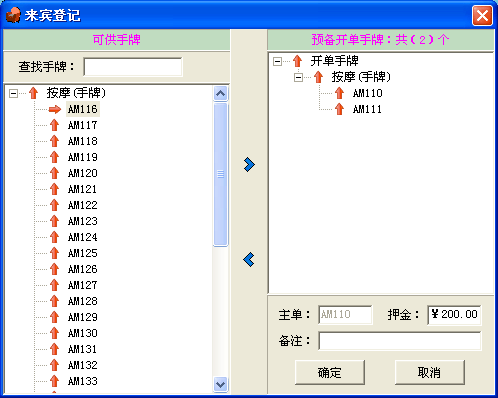Select hand tag AM131 in the list
Screen dimensions: 498x398
[x=83, y=349]
